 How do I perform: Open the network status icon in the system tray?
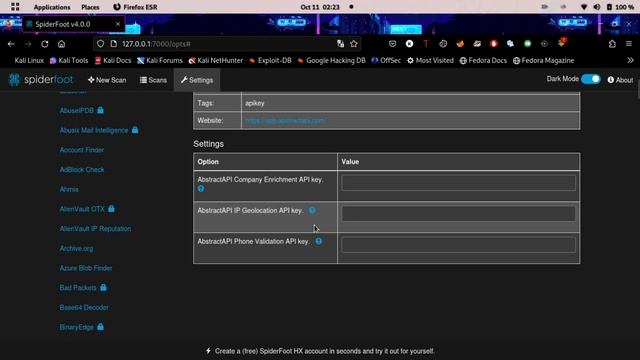[584, 7]
